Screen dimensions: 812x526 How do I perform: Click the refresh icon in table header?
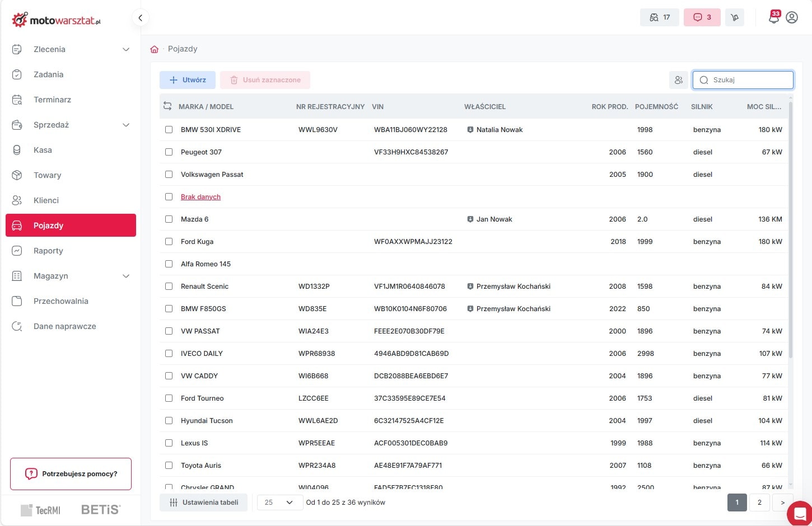pos(167,106)
